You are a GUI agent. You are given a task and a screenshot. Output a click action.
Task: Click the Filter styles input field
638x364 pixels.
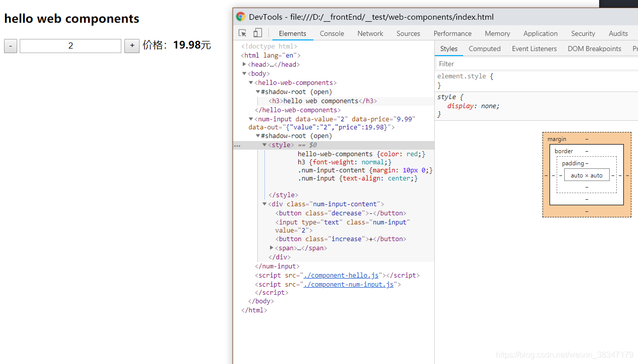[536, 64]
